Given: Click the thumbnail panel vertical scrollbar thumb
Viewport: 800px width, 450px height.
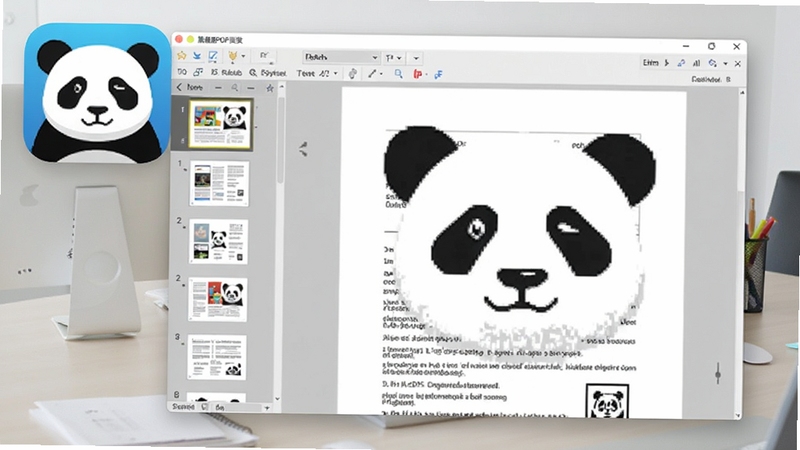Looking at the screenshot, I should (x=280, y=140).
